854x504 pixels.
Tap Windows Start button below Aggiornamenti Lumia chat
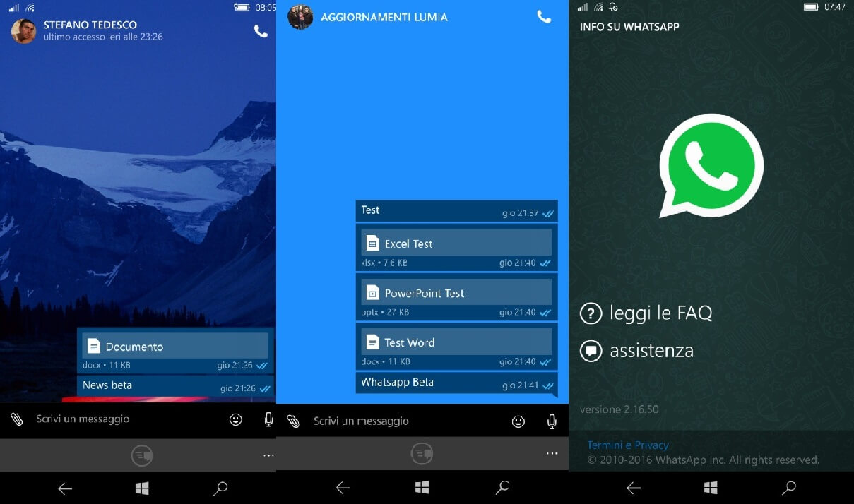(x=422, y=488)
